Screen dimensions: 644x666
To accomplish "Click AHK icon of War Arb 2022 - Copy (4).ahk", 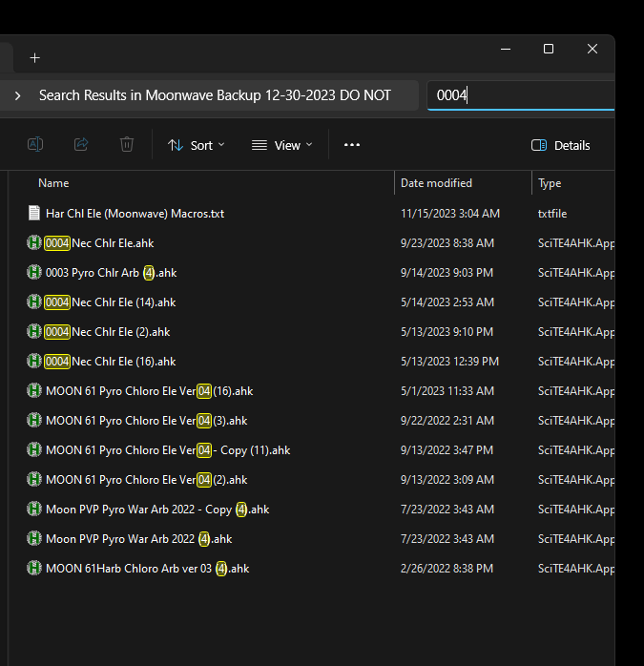I will tap(34, 509).
